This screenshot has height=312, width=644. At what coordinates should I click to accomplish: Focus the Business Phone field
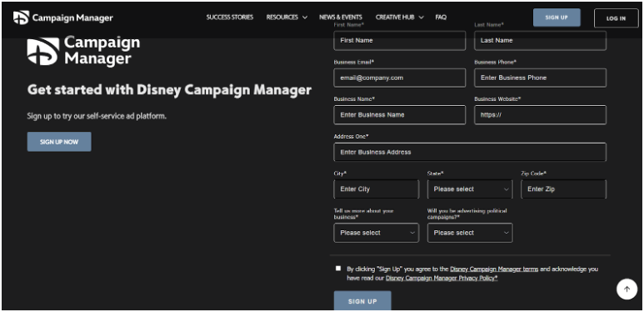coord(540,78)
